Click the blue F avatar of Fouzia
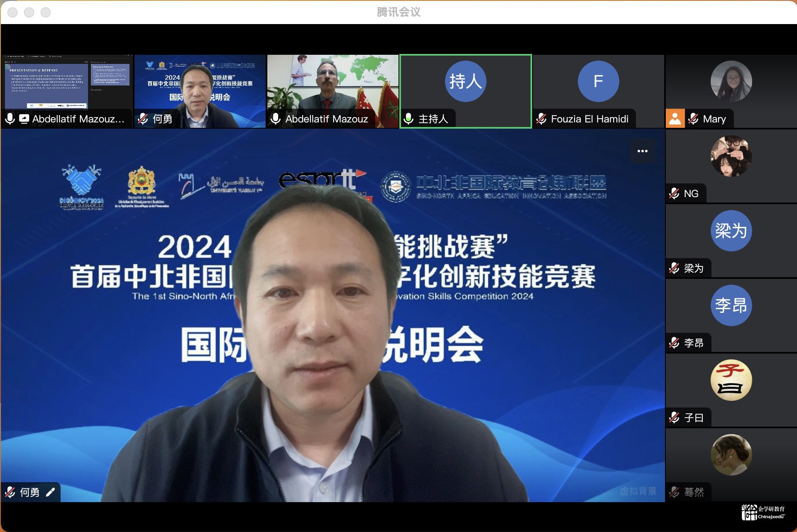 pos(598,81)
